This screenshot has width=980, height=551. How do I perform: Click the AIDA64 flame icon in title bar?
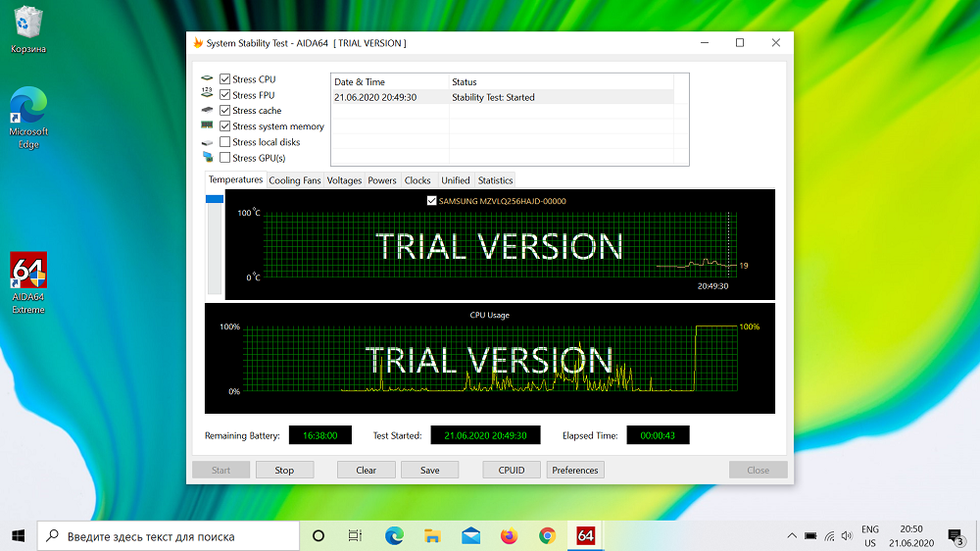[x=198, y=42]
